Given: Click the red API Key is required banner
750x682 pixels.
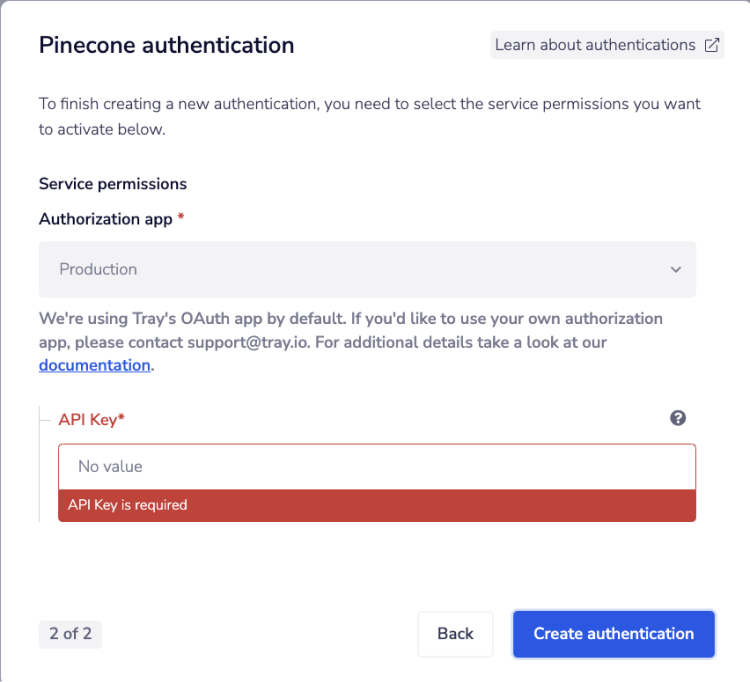Looking at the screenshot, I should 376,505.
